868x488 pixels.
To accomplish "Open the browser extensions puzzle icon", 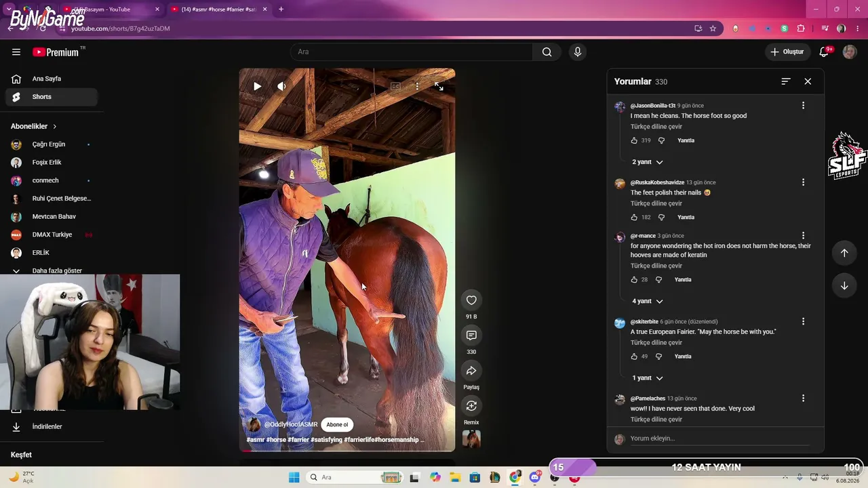I will 801,28.
